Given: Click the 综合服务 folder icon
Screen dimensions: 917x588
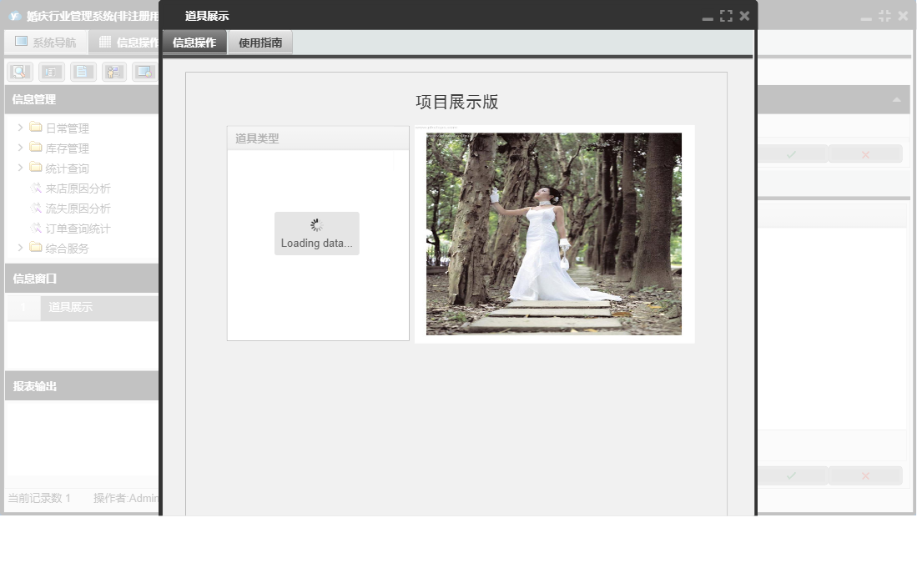Looking at the screenshot, I should click(x=36, y=247).
